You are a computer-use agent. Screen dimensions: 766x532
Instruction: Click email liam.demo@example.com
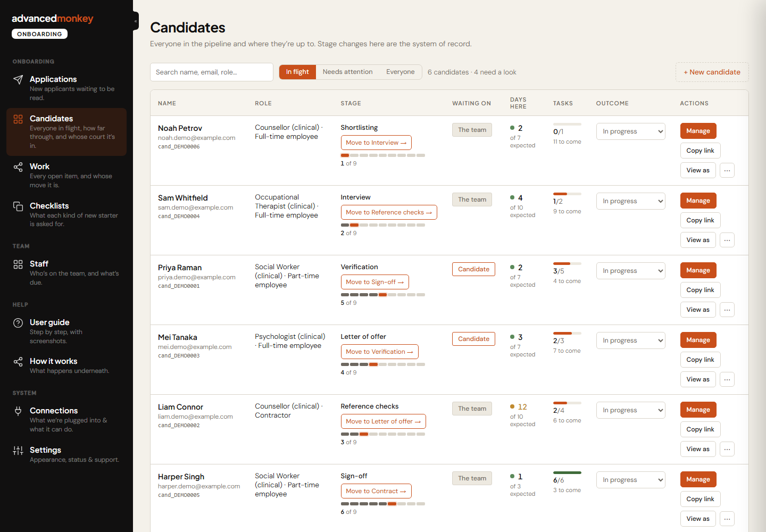click(195, 417)
